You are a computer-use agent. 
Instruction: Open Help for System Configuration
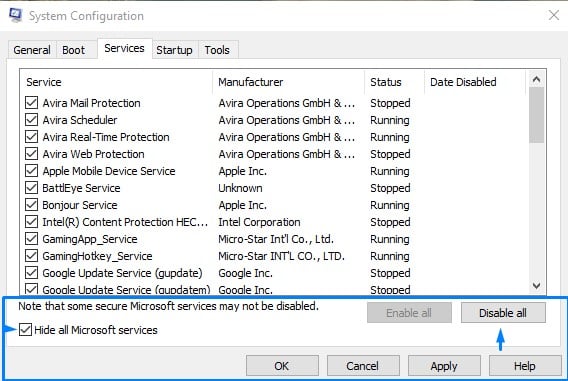pos(525,366)
